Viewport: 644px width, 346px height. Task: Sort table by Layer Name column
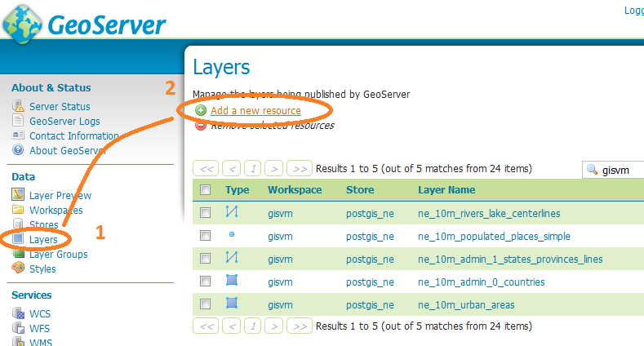coord(446,190)
